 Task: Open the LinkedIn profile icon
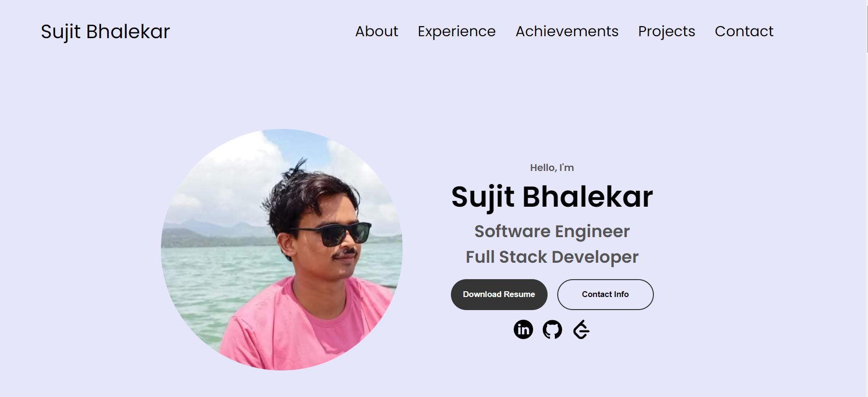point(523,329)
